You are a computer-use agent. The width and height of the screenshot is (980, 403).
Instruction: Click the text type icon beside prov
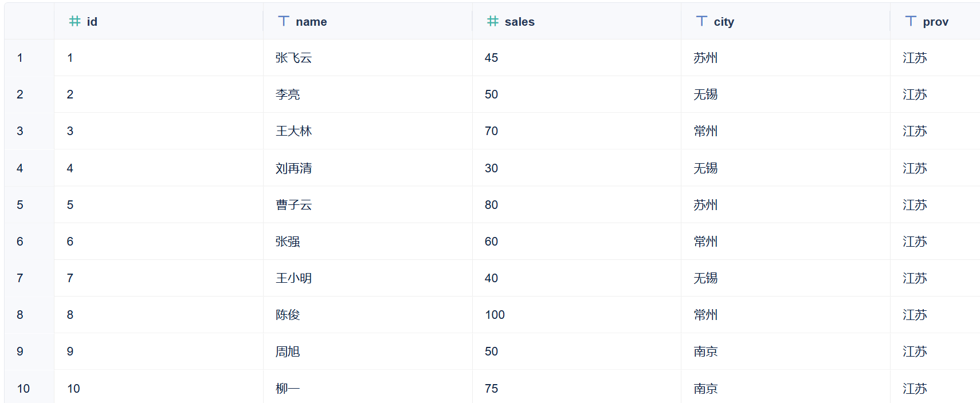click(911, 21)
